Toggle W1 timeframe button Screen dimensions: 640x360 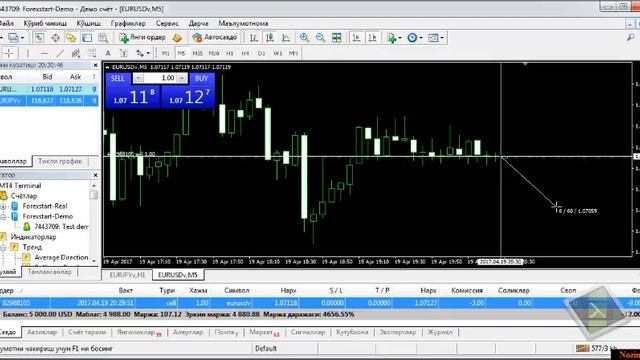[278, 53]
